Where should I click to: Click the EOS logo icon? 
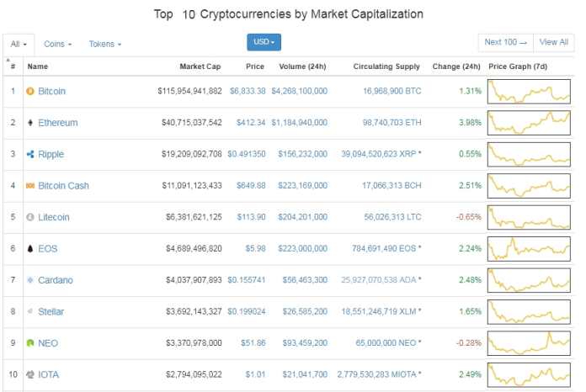pyautogui.click(x=30, y=249)
